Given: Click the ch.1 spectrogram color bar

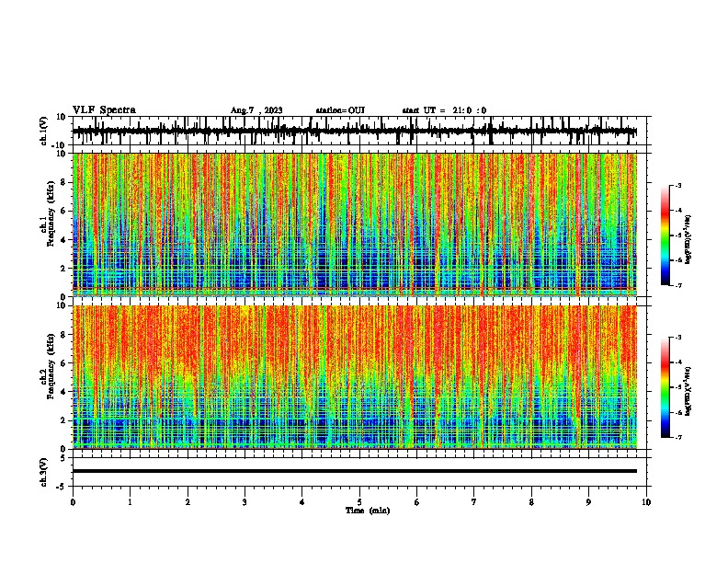Looking at the screenshot, I should (665, 236).
